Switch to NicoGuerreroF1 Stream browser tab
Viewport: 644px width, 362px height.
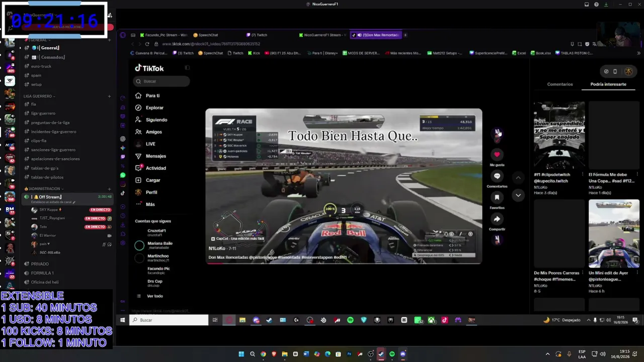[323, 35]
